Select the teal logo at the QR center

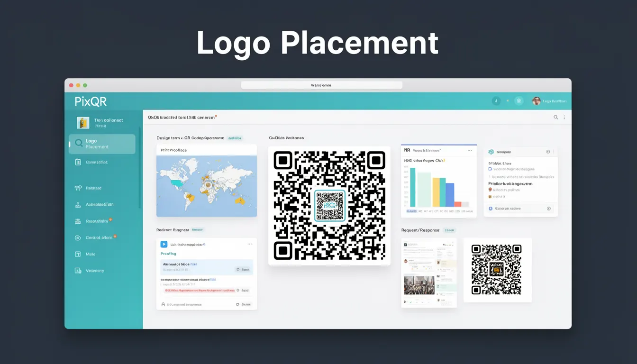pos(329,206)
